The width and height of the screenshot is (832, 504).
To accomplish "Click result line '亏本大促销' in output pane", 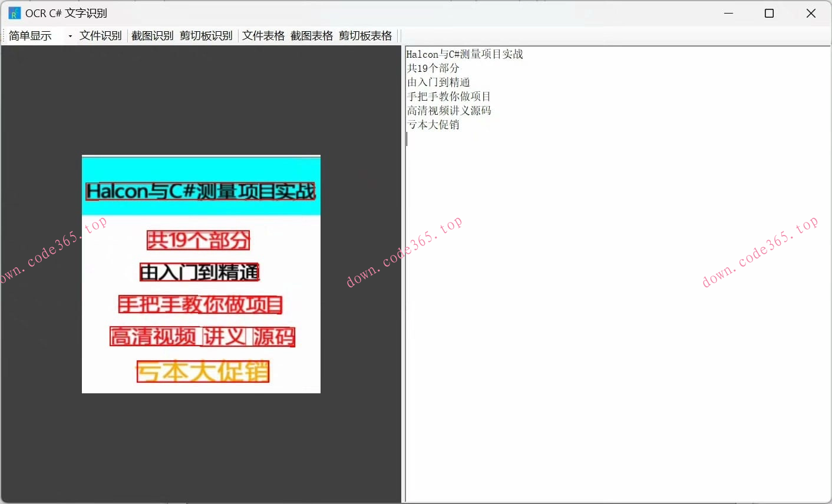I will click(x=433, y=124).
